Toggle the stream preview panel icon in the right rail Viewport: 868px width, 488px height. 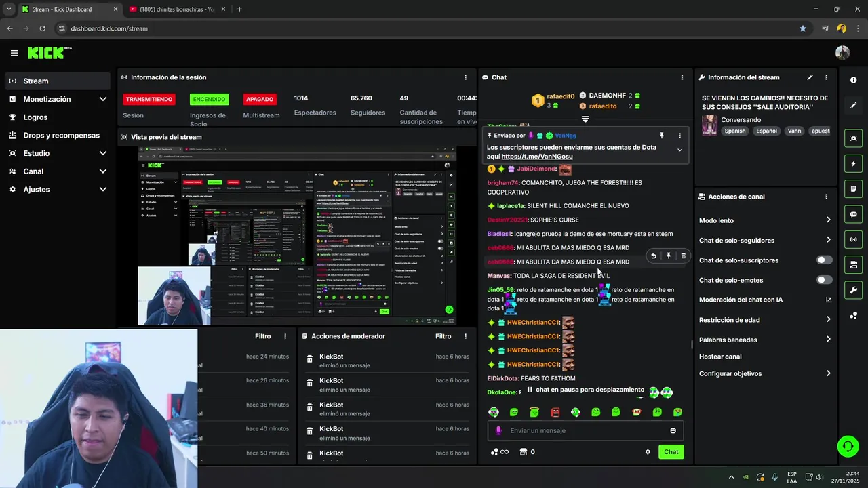[854, 138]
